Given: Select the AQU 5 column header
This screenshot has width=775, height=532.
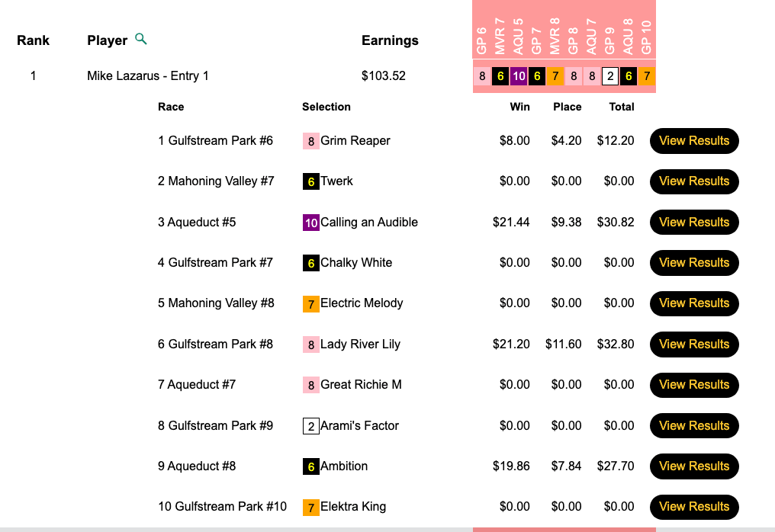Looking at the screenshot, I should 519,38.
